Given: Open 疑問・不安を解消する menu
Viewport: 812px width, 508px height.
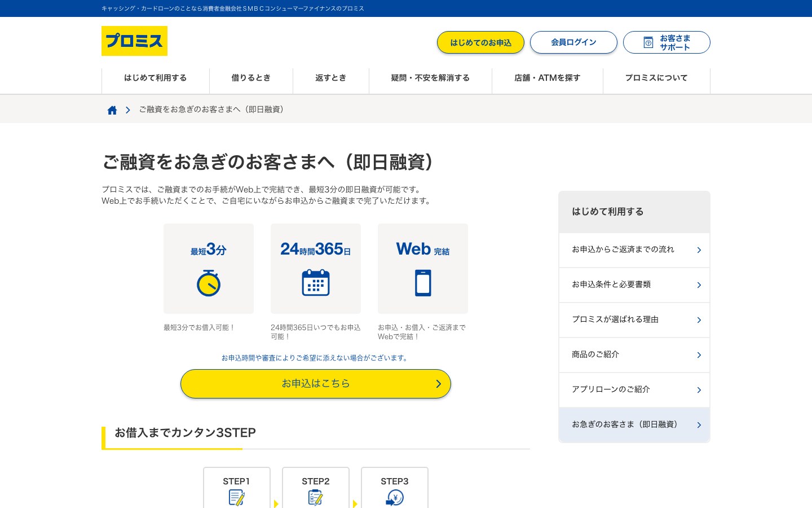Looking at the screenshot, I should 430,78.
